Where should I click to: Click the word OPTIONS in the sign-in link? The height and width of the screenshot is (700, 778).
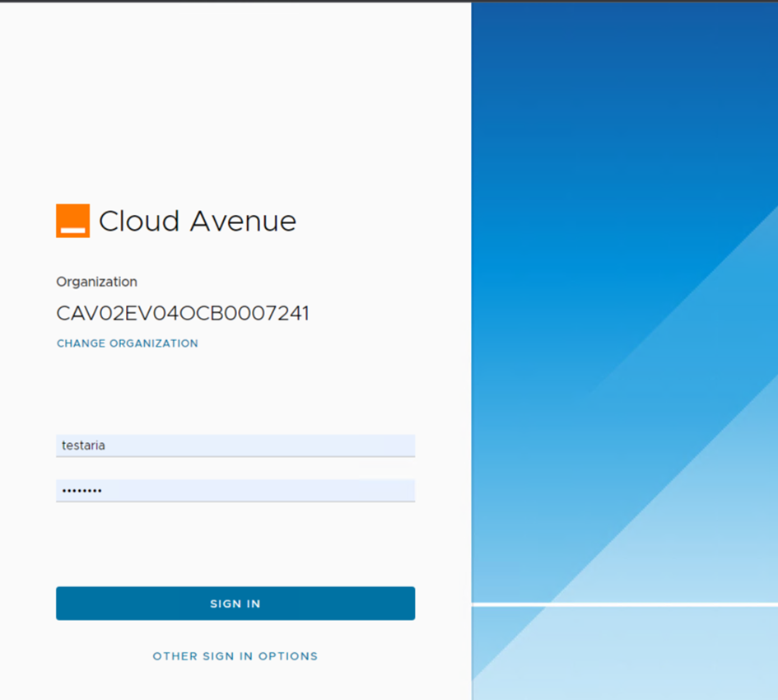pyautogui.click(x=288, y=656)
